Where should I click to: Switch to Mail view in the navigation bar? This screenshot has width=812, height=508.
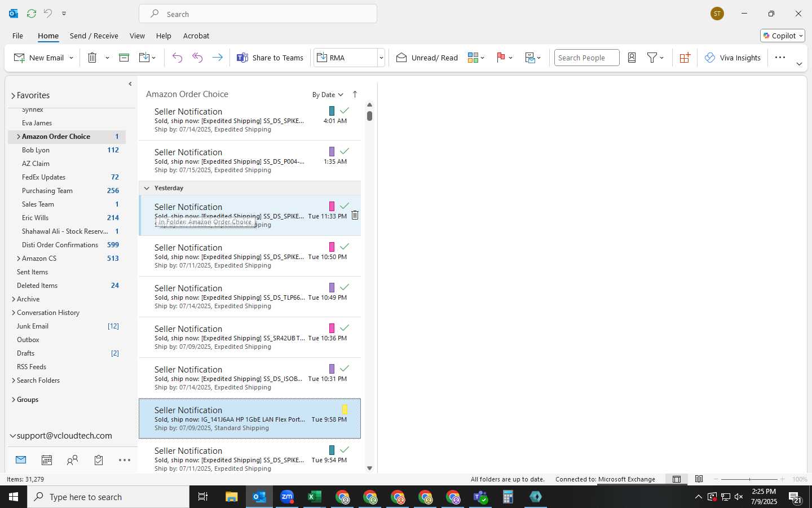(x=21, y=460)
